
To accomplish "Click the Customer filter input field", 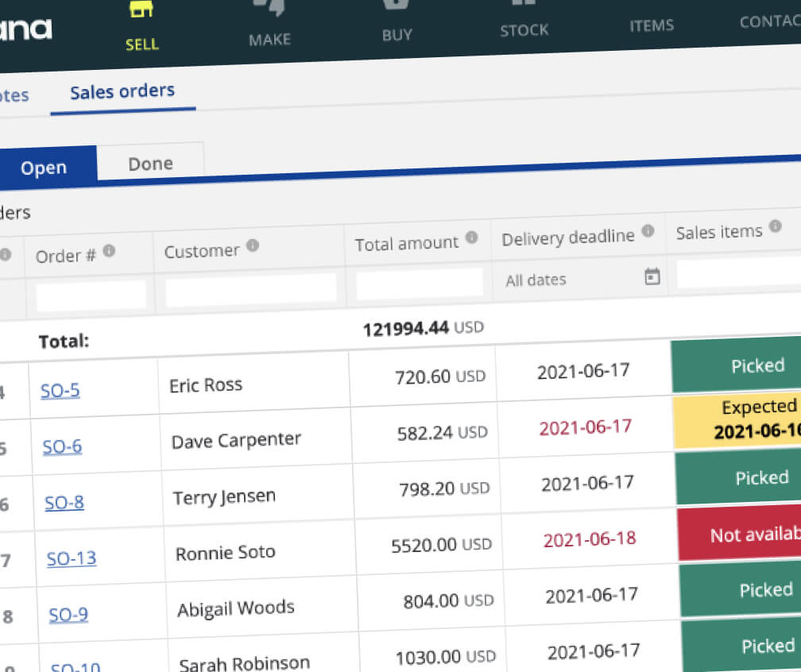I will pyautogui.click(x=251, y=289).
